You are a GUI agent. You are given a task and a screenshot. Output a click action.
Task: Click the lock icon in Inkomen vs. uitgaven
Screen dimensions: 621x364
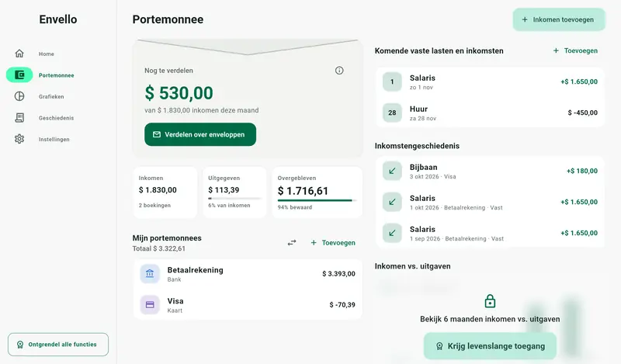[490, 301]
